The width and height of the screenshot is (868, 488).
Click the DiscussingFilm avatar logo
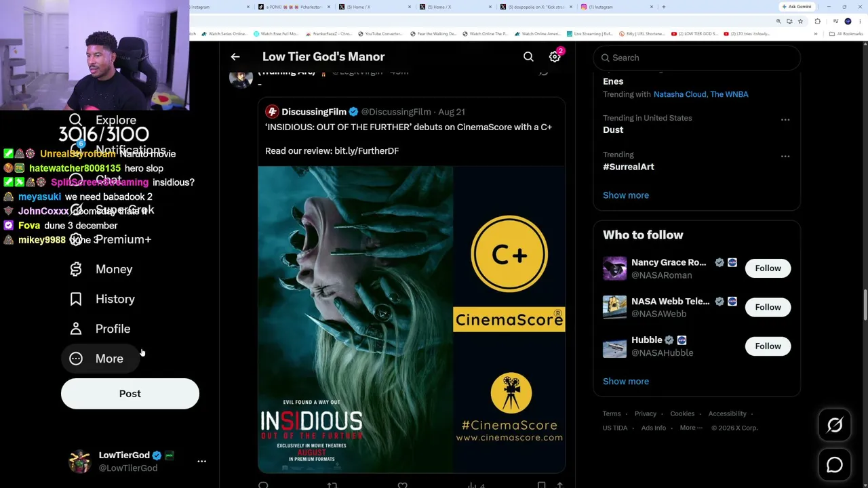[x=272, y=112]
